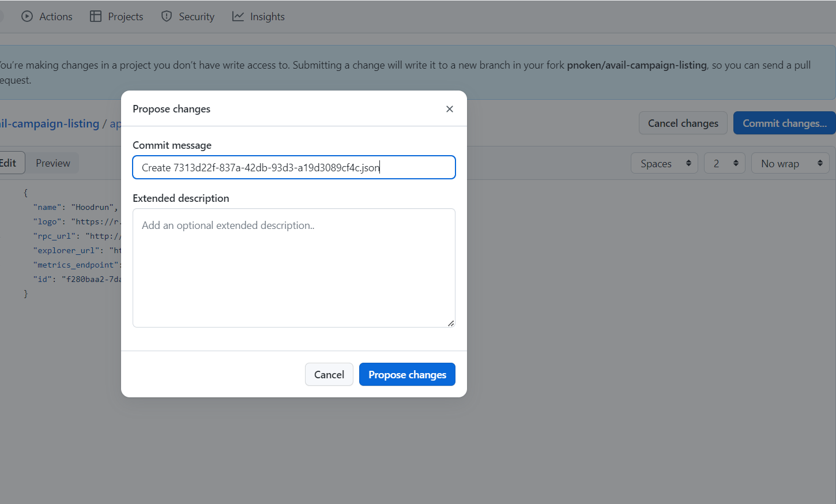836x504 pixels.
Task: Submit with Propose changes button
Action: (x=407, y=374)
